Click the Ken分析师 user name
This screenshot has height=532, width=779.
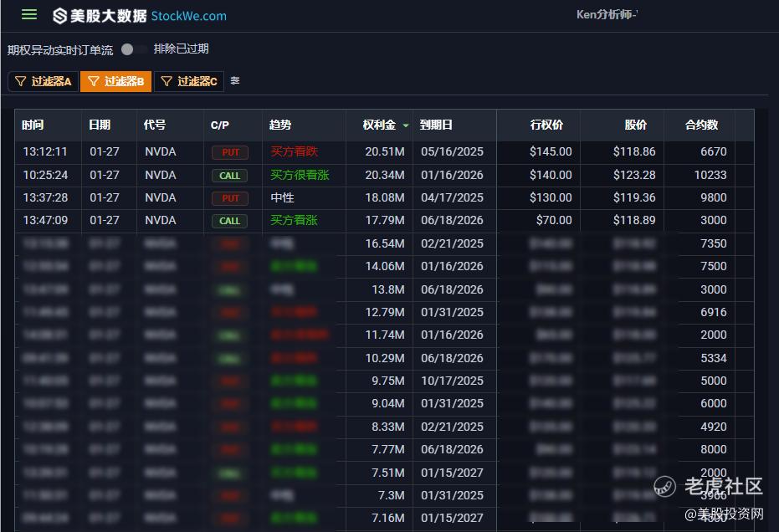click(x=607, y=14)
